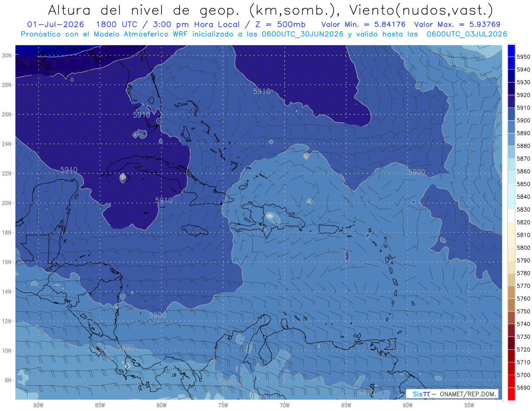Click legend value '5720'

pyautogui.click(x=523, y=349)
